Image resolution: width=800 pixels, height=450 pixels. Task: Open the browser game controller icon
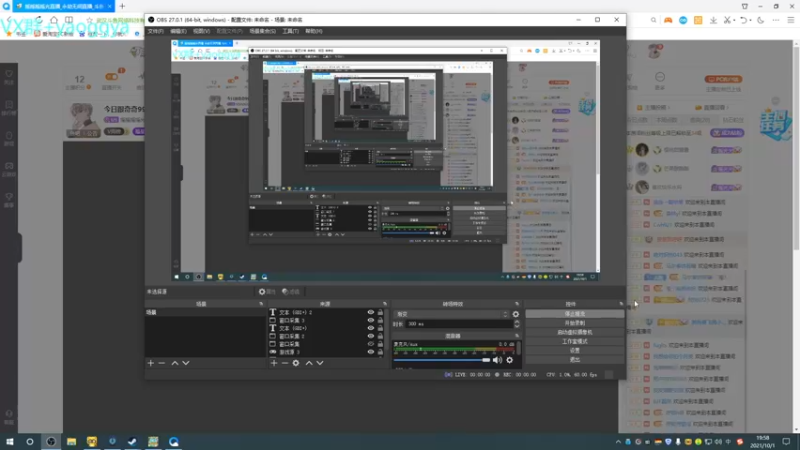(x=668, y=20)
